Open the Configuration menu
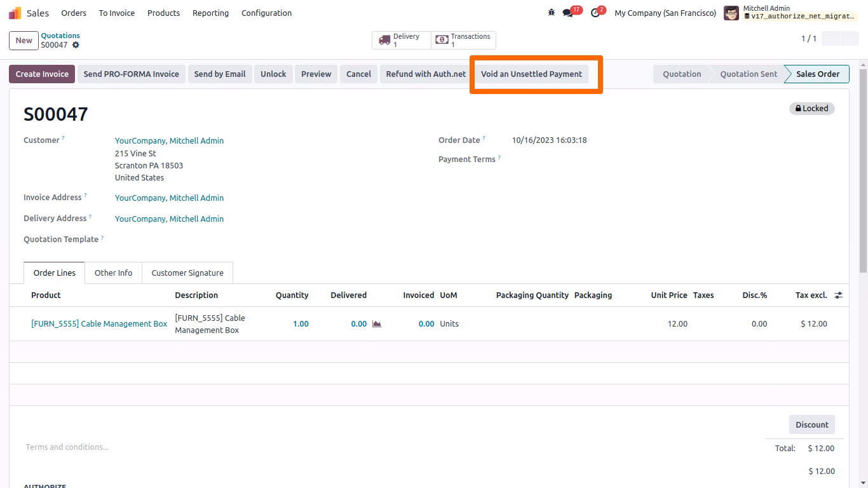Screen dimensions: 868x488 tap(266, 13)
